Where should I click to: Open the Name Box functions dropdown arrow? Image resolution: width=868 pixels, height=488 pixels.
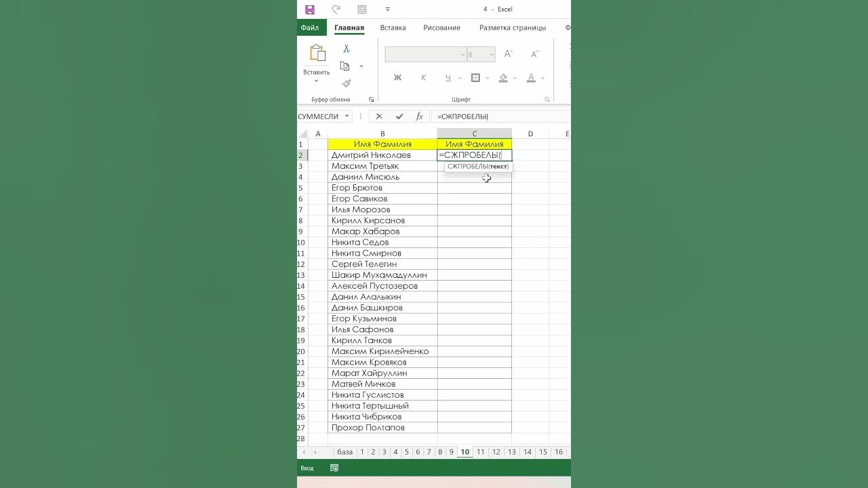click(x=347, y=117)
